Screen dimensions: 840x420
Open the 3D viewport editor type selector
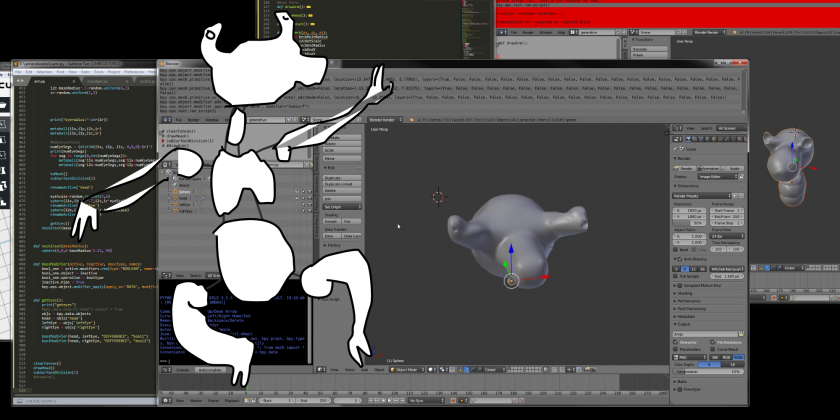[321, 370]
